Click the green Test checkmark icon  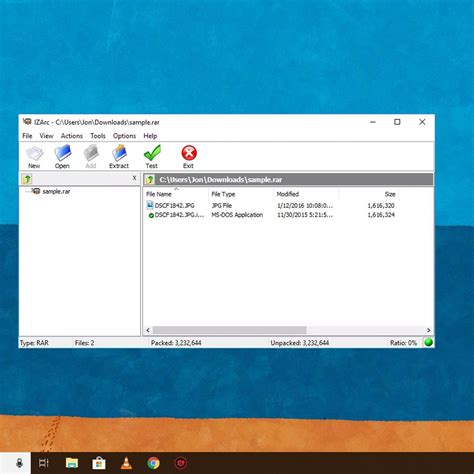tap(152, 153)
